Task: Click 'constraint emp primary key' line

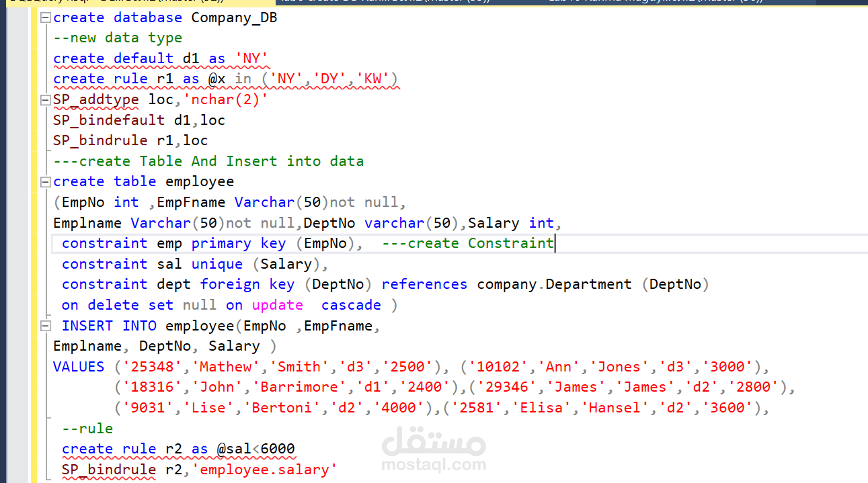Action: pos(212,243)
